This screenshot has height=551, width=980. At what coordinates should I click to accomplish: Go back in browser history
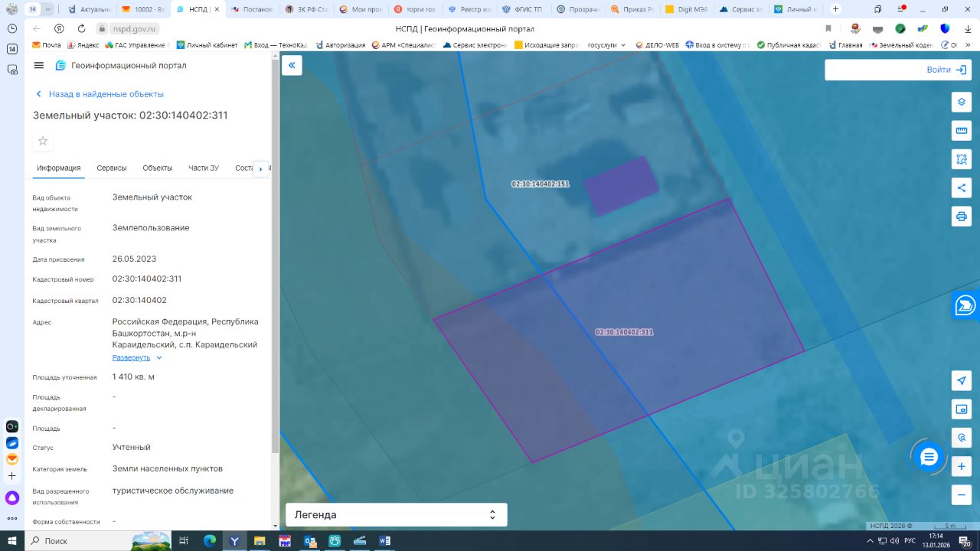[x=37, y=28]
